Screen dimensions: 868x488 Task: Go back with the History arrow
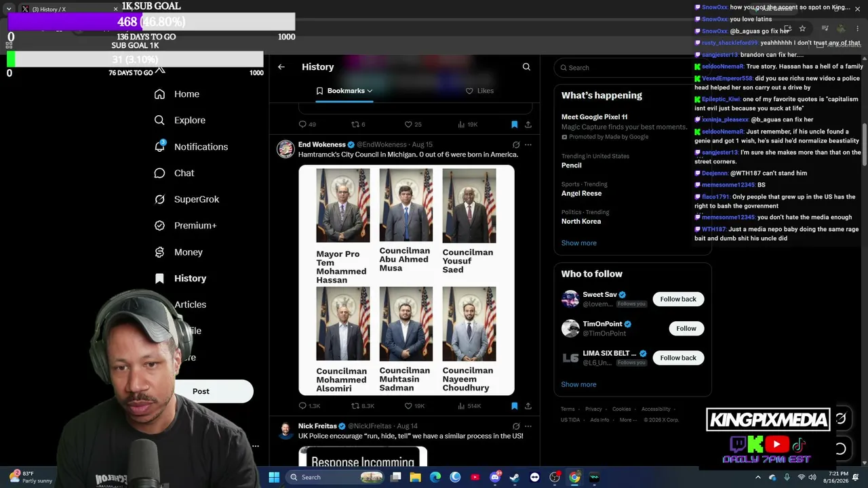click(x=281, y=67)
